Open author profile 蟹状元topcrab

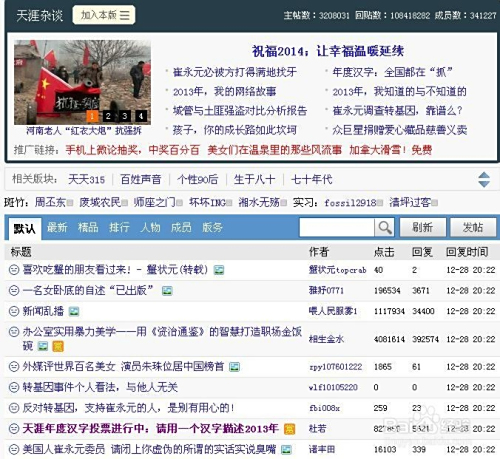[x=337, y=270]
